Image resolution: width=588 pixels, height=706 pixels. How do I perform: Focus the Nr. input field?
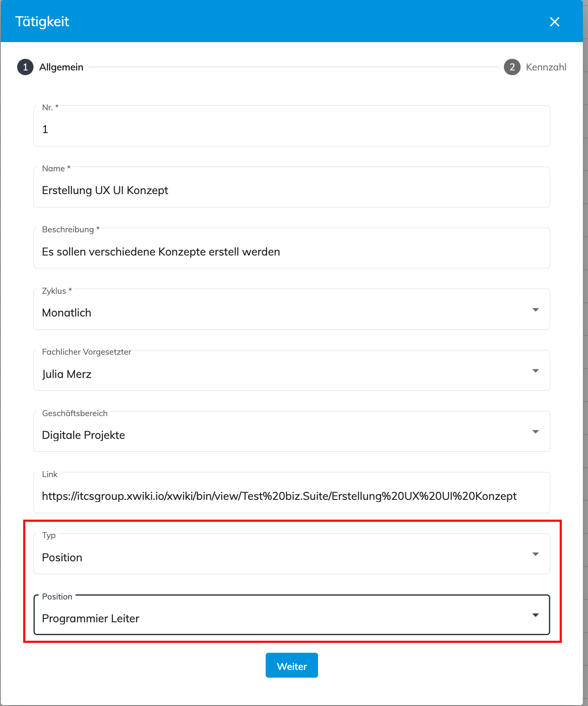292,126
